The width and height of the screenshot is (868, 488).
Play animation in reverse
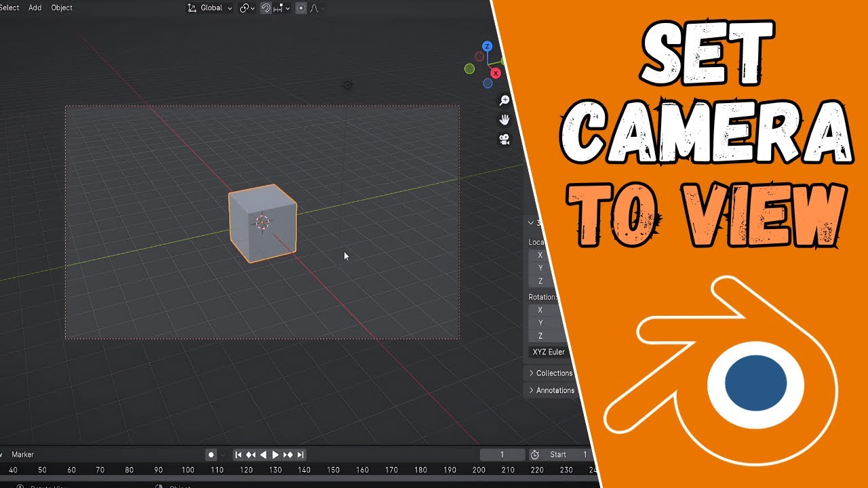click(263, 455)
